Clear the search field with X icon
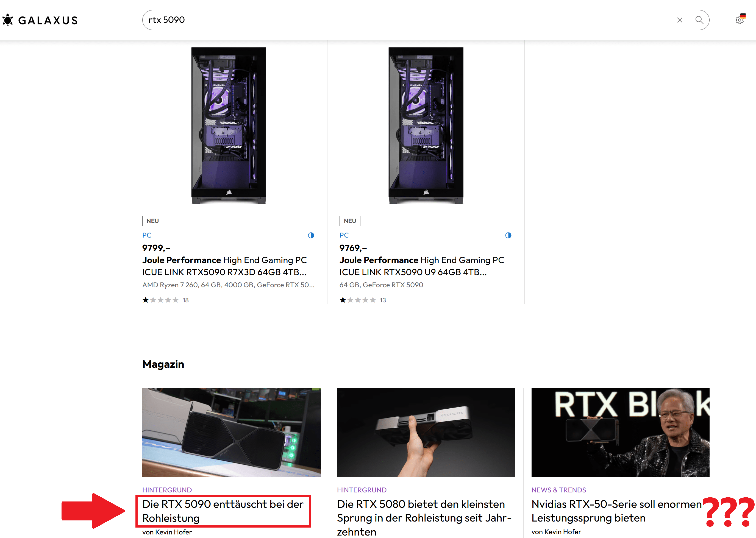The image size is (756, 538). click(x=679, y=20)
